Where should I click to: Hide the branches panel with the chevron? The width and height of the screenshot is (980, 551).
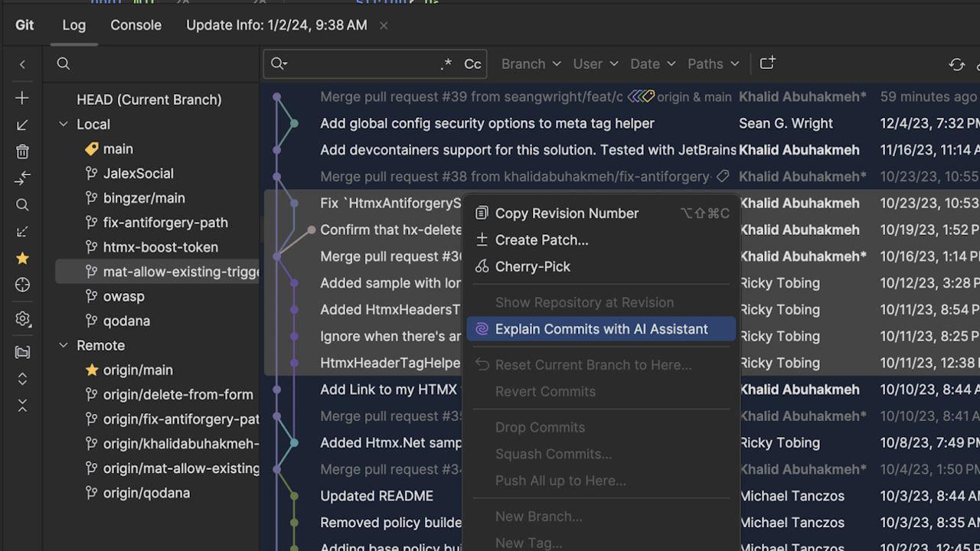coord(21,64)
